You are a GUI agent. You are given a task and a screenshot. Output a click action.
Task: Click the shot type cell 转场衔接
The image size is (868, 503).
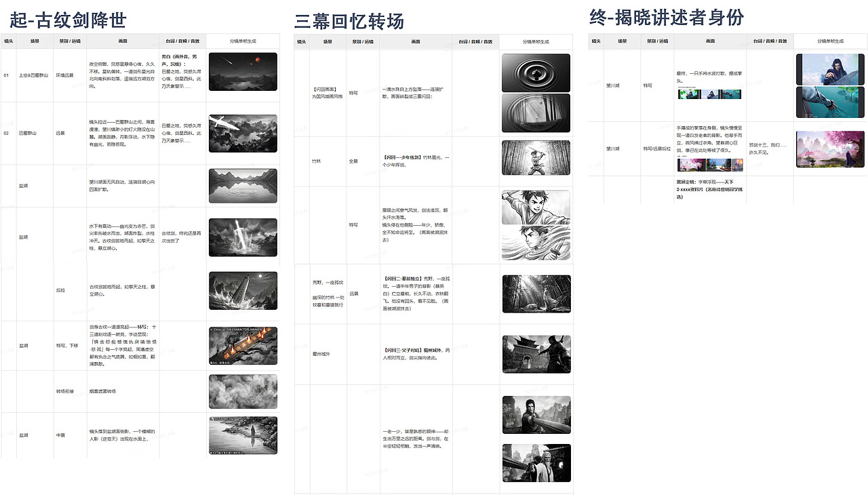coord(65,391)
